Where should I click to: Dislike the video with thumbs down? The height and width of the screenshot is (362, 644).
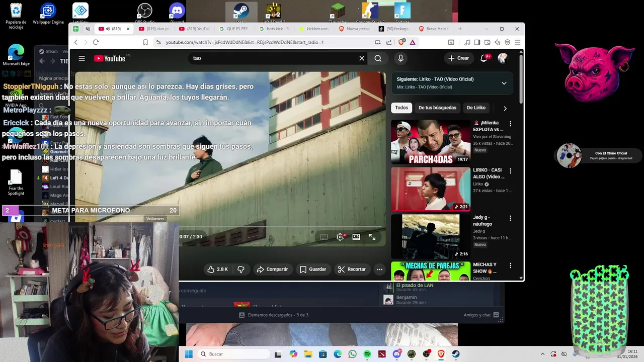[x=241, y=269]
